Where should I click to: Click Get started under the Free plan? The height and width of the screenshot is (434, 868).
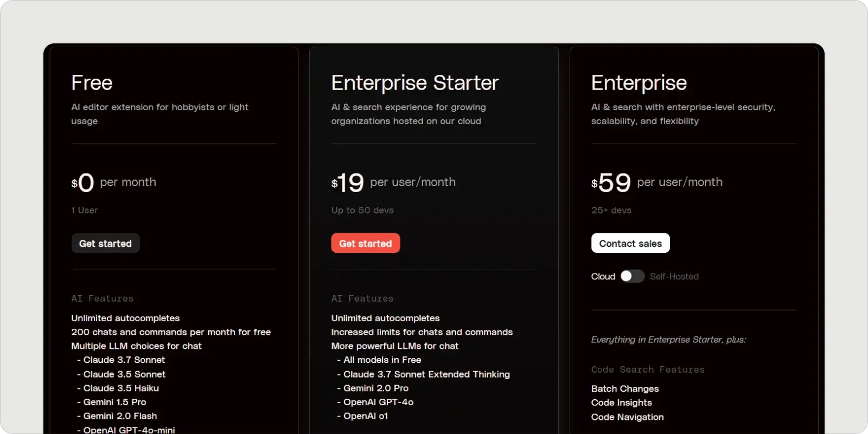tap(105, 243)
